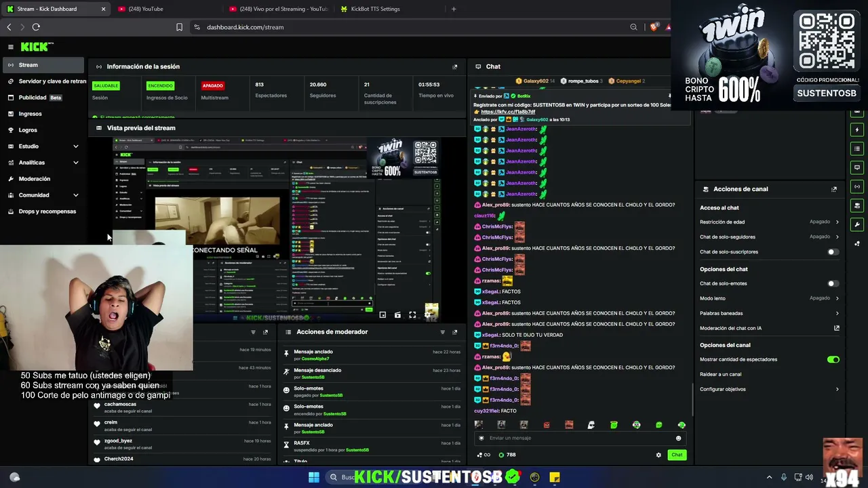Viewport: 868px width, 488px height.
Task: Open Moderación del chat con IA link
Action: click(x=770, y=328)
